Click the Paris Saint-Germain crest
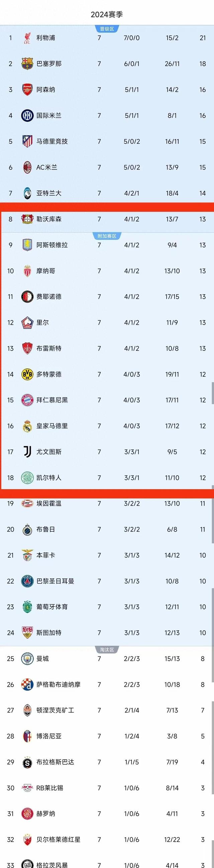This screenshot has width=214, height=868. coord(27,581)
